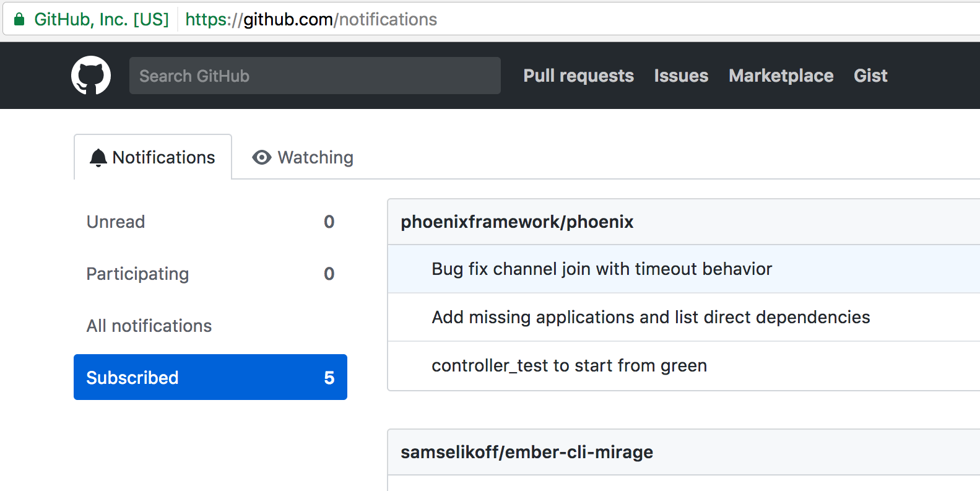980x491 pixels.
Task: Select the Notifications tab label
Action: [x=163, y=157]
